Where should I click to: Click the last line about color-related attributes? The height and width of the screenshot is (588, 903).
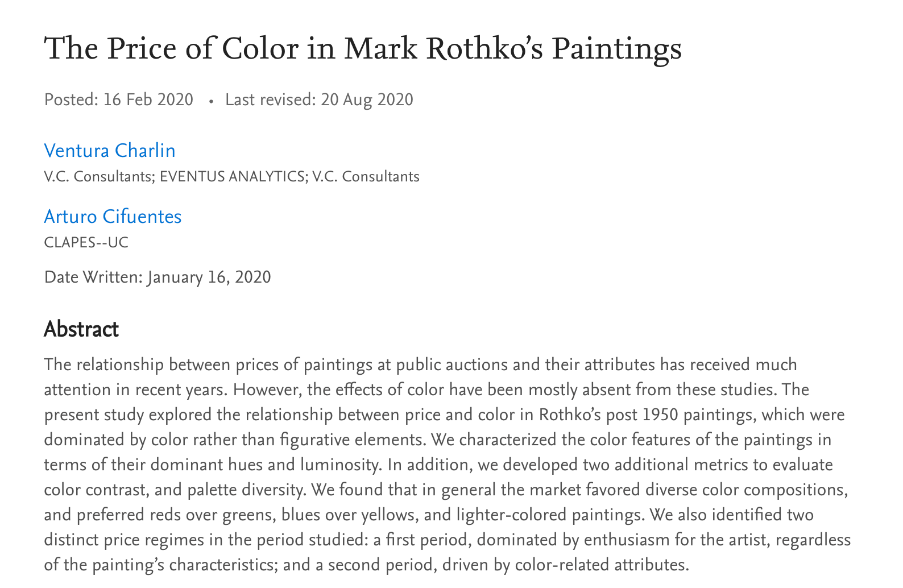366,565
